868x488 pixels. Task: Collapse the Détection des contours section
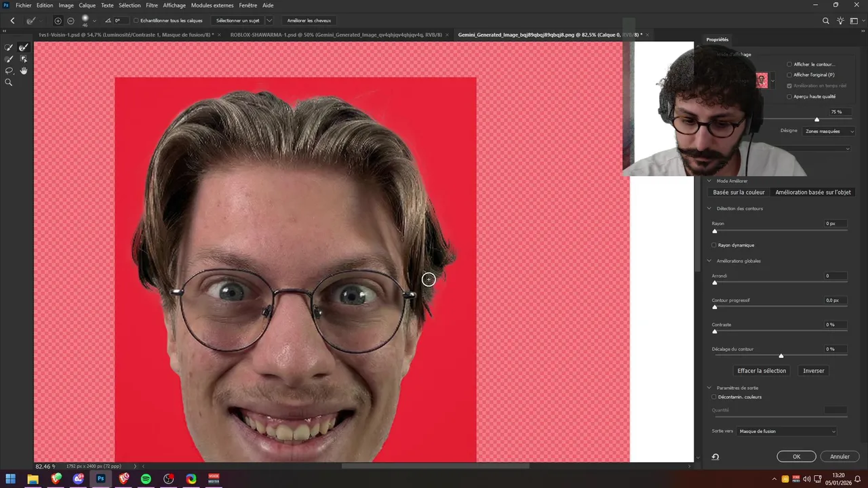(710, 209)
